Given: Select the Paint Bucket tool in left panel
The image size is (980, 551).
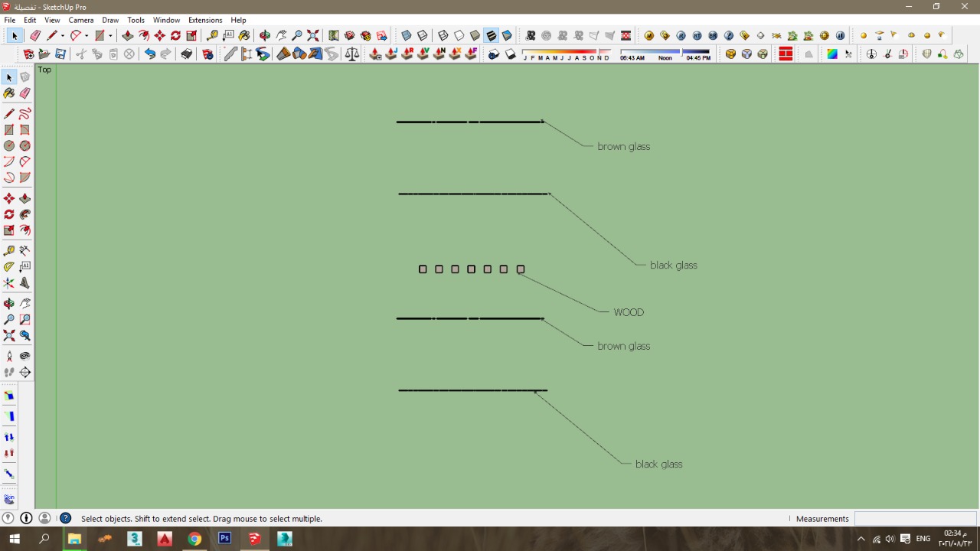Looking at the screenshot, I should [x=9, y=93].
